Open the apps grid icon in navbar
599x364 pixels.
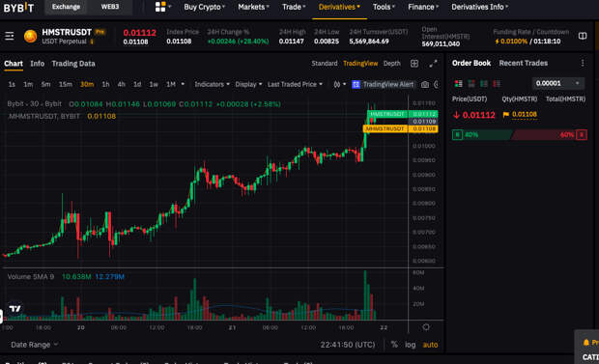point(160,7)
